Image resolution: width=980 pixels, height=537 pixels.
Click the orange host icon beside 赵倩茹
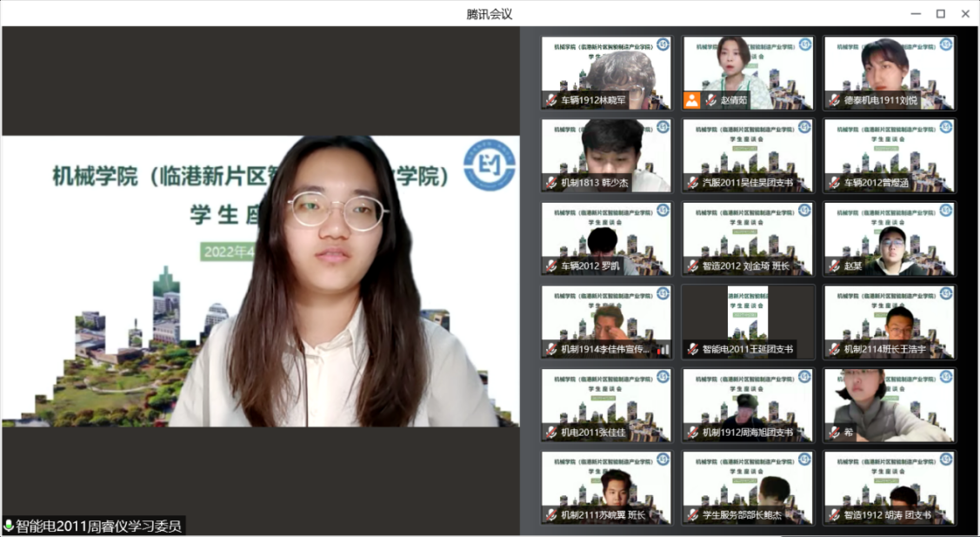pos(691,100)
